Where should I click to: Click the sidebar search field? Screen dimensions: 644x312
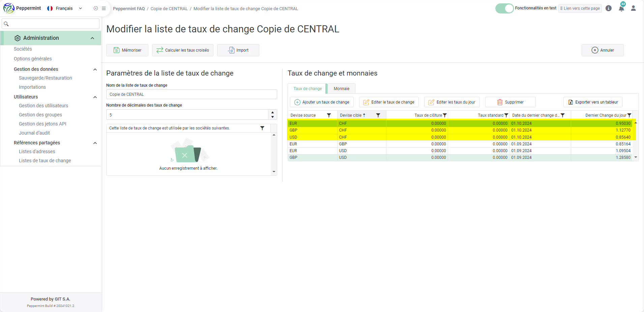point(51,24)
